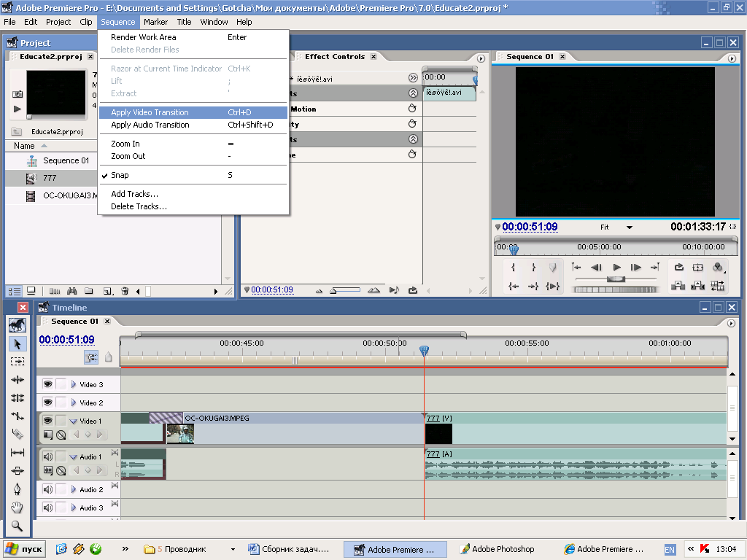Choose Apply Video Transition menu item
Viewport: 747px width, 560px height.
[x=193, y=112]
